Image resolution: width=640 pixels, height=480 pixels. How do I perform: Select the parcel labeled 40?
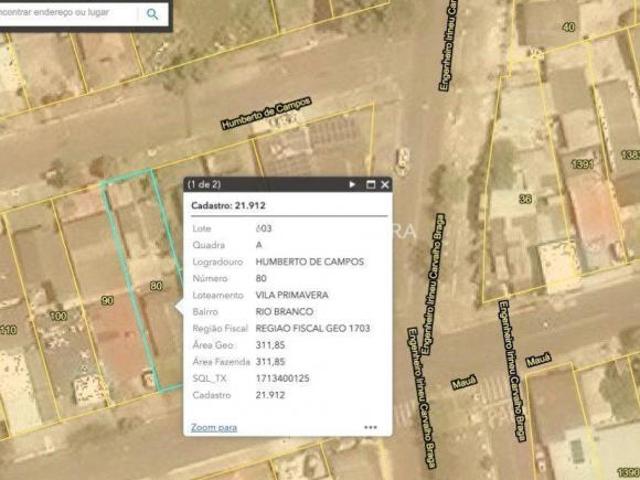pyautogui.click(x=568, y=27)
